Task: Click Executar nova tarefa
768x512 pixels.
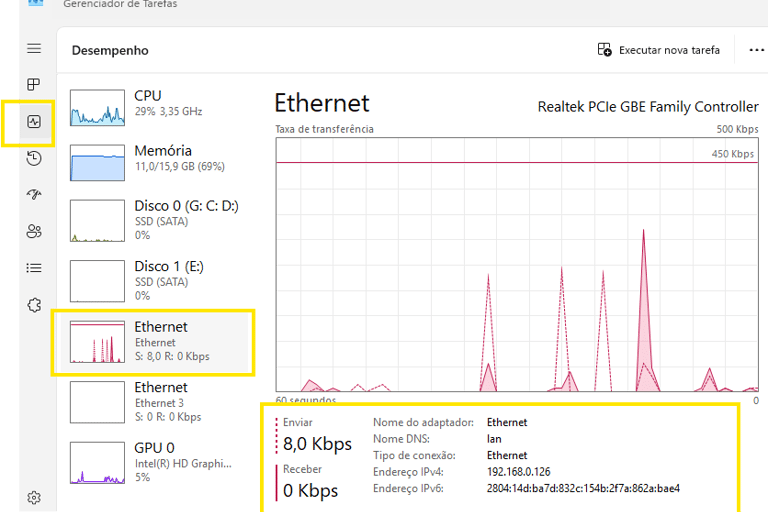Action: pyautogui.click(x=658, y=50)
